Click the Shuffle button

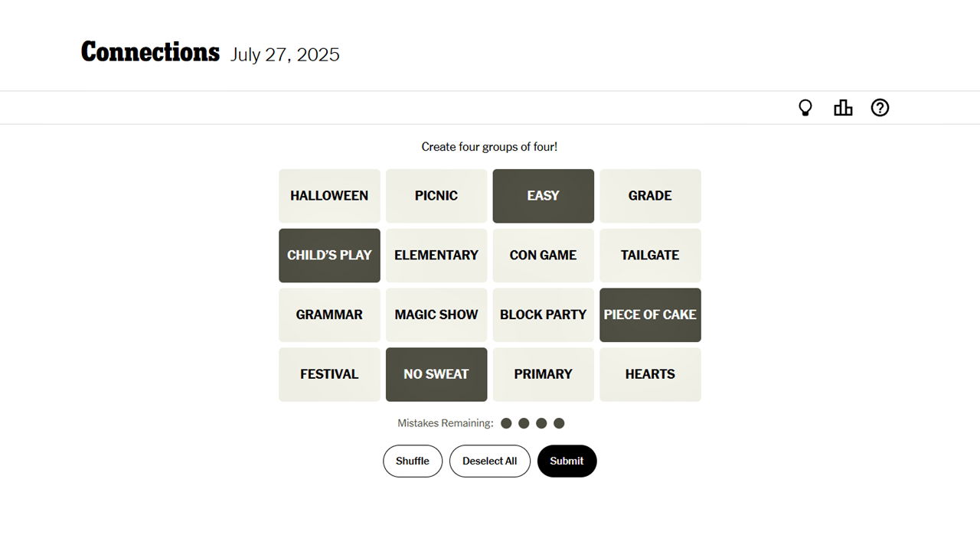tap(413, 461)
